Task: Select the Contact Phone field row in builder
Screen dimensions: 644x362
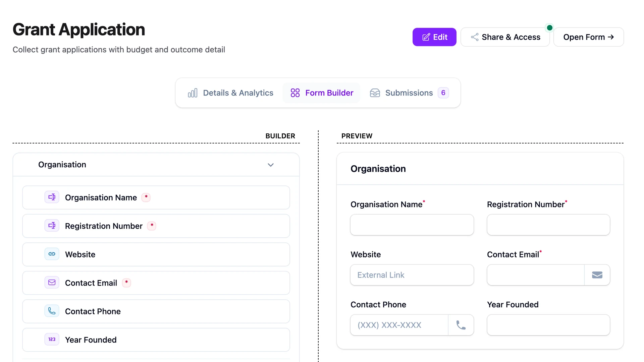Action: point(156,311)
